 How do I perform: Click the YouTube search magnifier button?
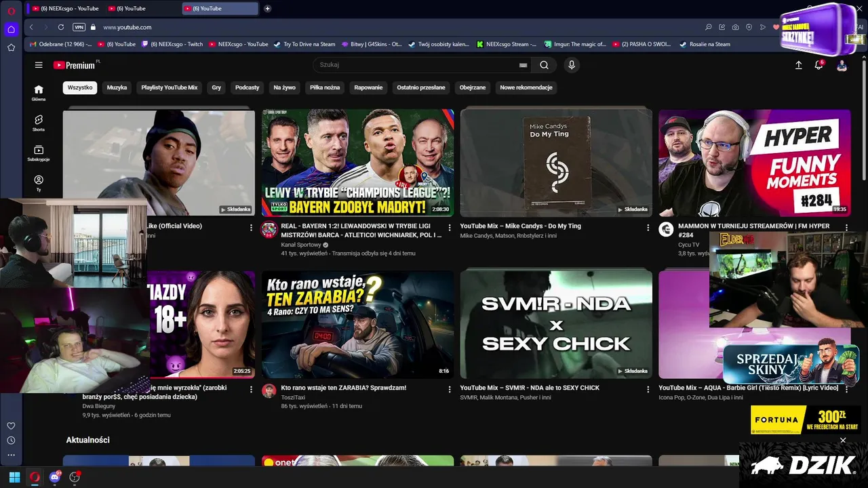click(544, 65)
